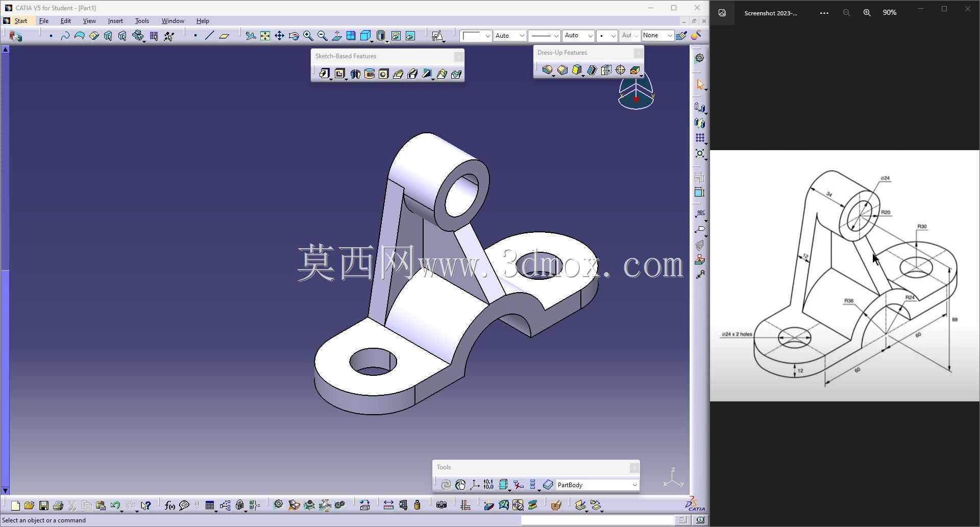Image resolution: width=980 pixels, height=527 pixels.
Task: Click the 90% zoom level in Photos viewer
Action: [x=890, y=13]
